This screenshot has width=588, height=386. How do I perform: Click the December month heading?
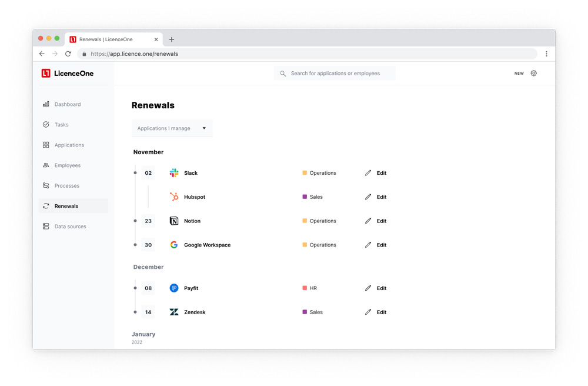149,267
